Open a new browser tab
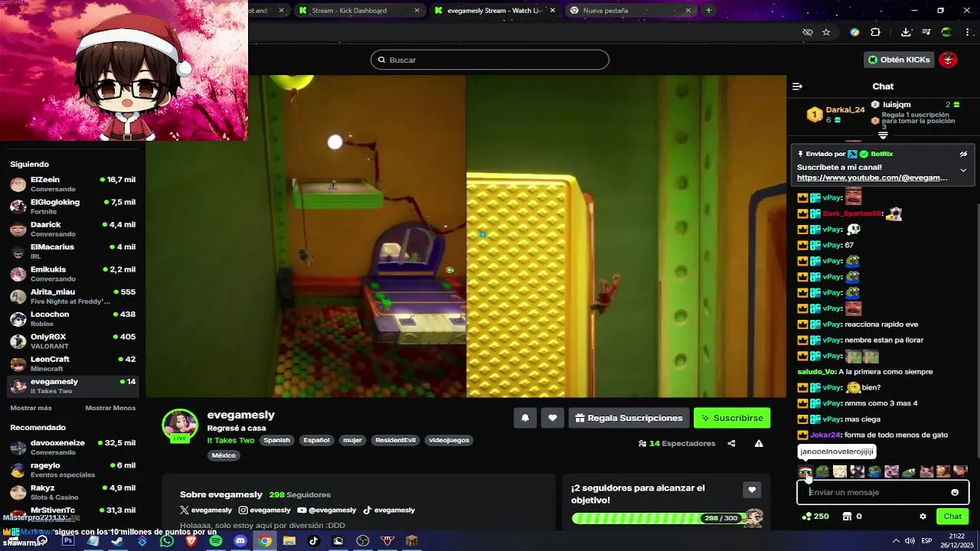 [x=708, y=11]
